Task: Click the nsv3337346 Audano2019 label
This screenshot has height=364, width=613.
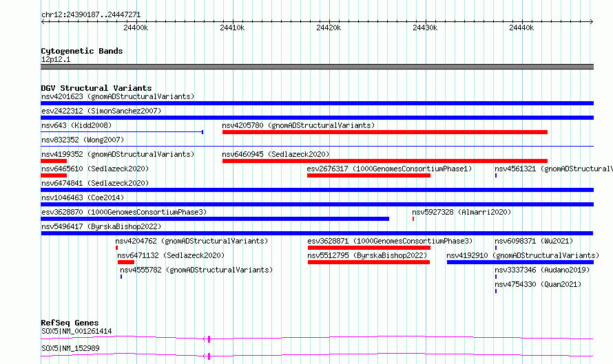Action: [x=542, y=270]
